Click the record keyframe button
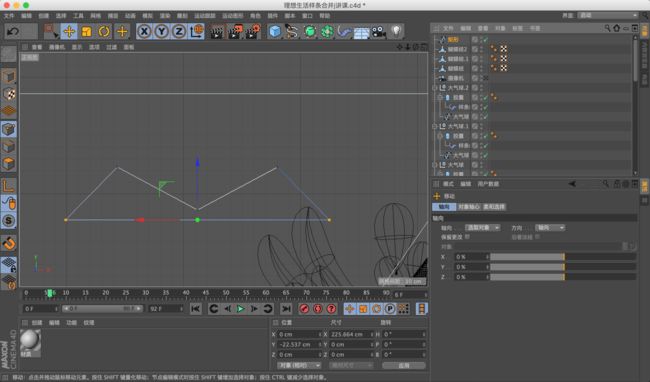650x382 pixels. [x=304, y=309]
